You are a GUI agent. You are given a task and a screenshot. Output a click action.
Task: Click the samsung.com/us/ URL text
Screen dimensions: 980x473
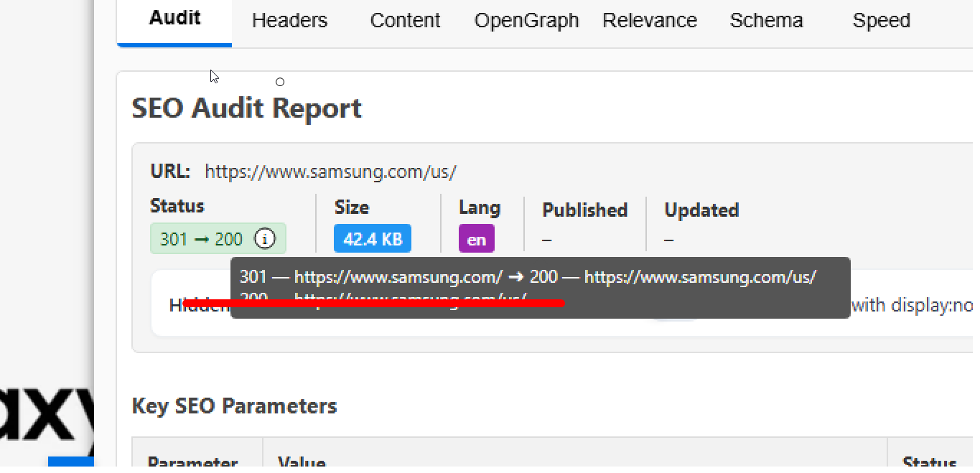(331, 172)
